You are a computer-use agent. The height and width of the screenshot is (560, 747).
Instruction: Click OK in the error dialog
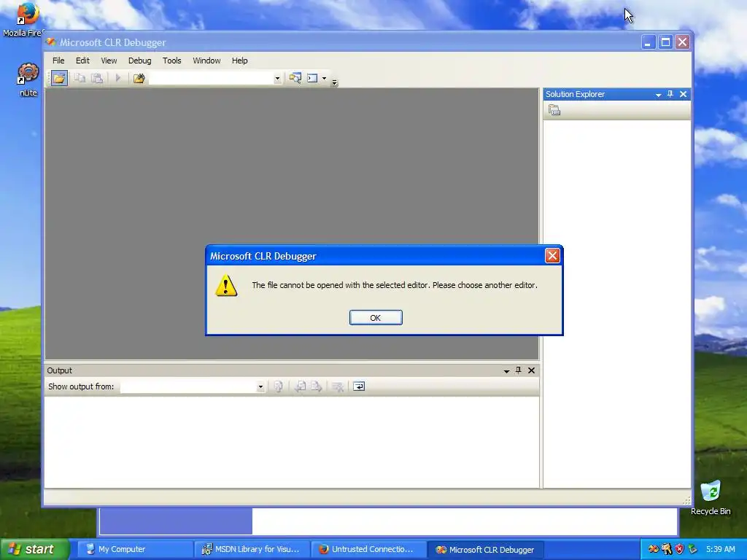376,318
